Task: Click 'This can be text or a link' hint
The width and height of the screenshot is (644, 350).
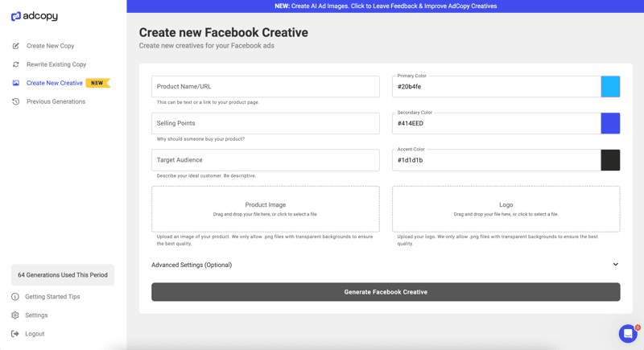Action: (208, 102)
